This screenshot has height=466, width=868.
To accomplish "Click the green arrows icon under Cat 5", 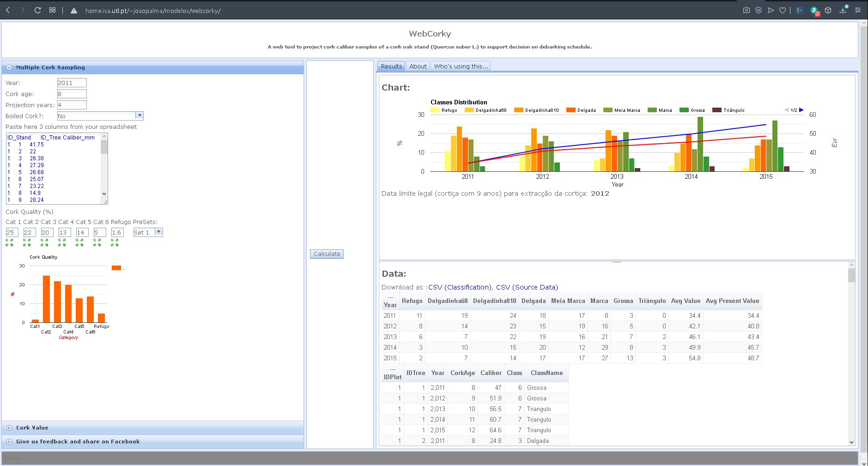I will coord(79,242).
